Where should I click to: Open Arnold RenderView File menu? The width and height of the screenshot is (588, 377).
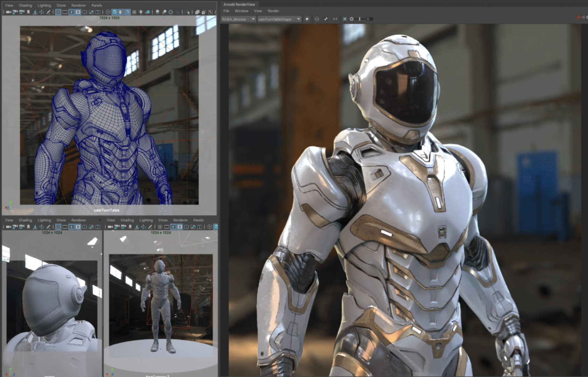click(226, 11)
